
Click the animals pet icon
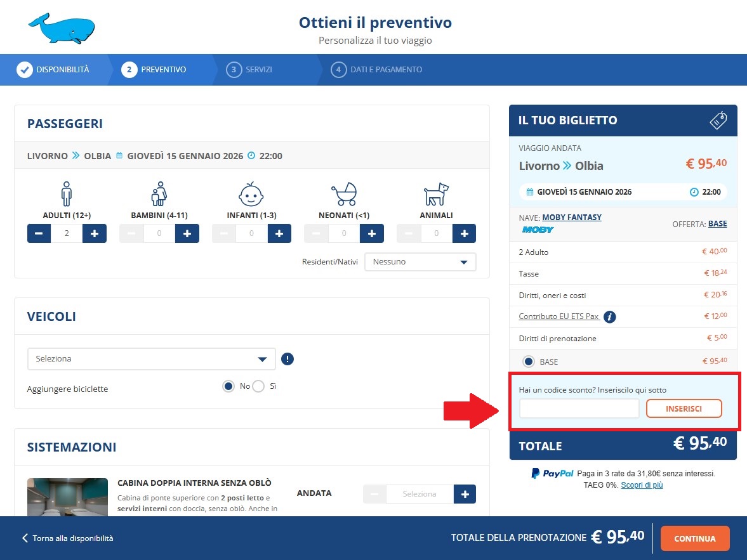click(x=436, y=195)
